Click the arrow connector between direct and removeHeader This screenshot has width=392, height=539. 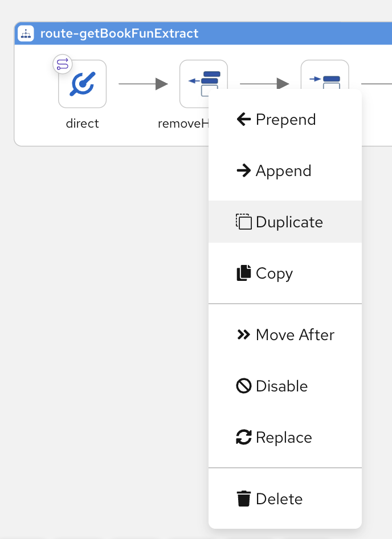tap(142, 84)
